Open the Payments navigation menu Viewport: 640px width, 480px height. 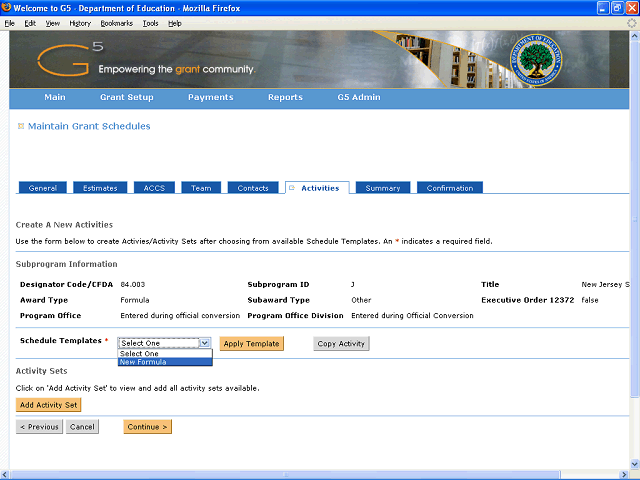(x=211, y=97)
